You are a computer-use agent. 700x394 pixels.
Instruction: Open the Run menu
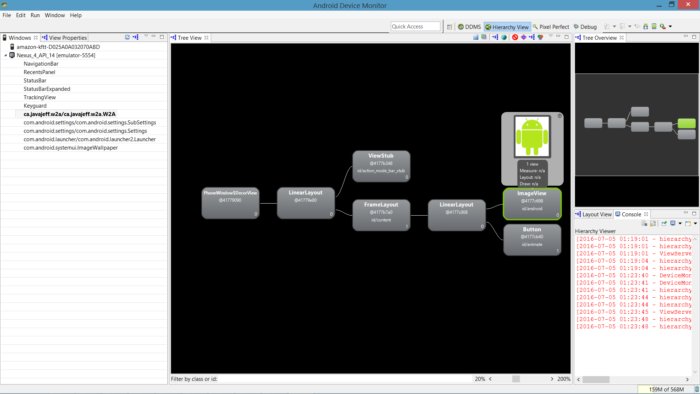pos(35,15)
